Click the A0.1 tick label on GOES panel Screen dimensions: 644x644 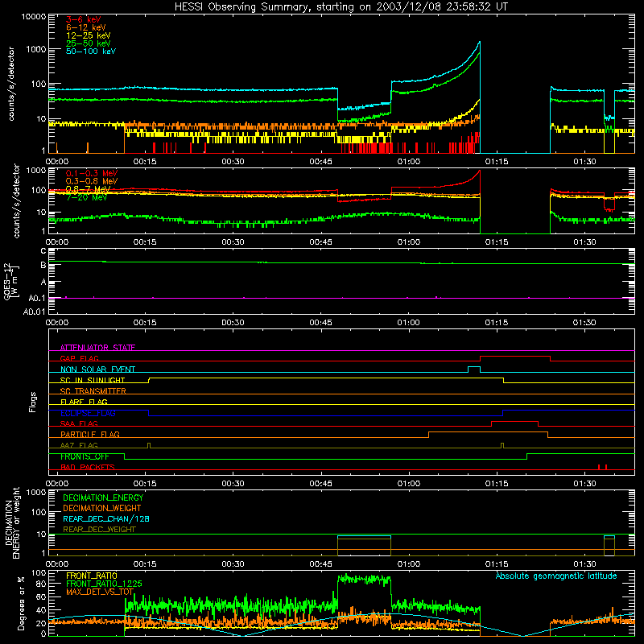tap(37, 298)
